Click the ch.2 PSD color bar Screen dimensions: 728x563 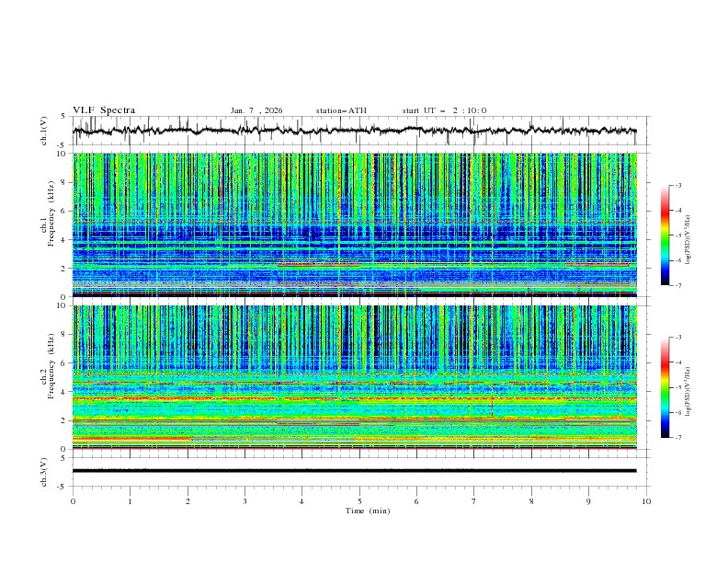(x=665, y=387)
